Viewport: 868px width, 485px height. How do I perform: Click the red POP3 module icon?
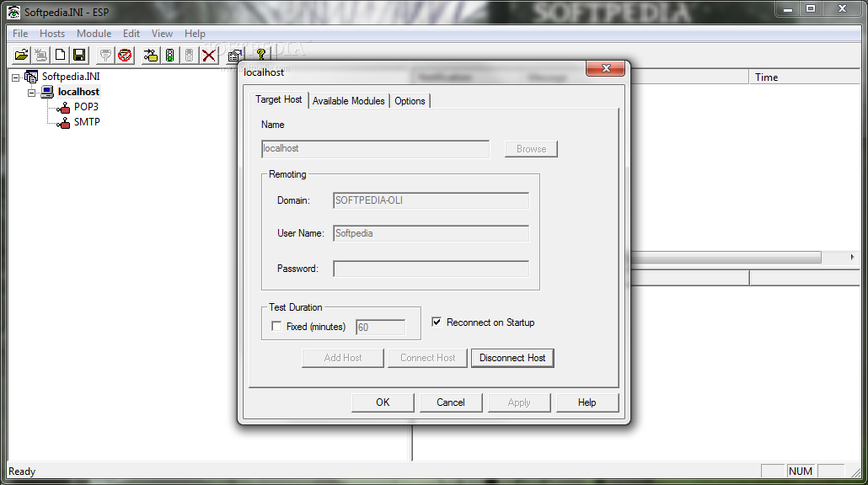click(64, 107)
